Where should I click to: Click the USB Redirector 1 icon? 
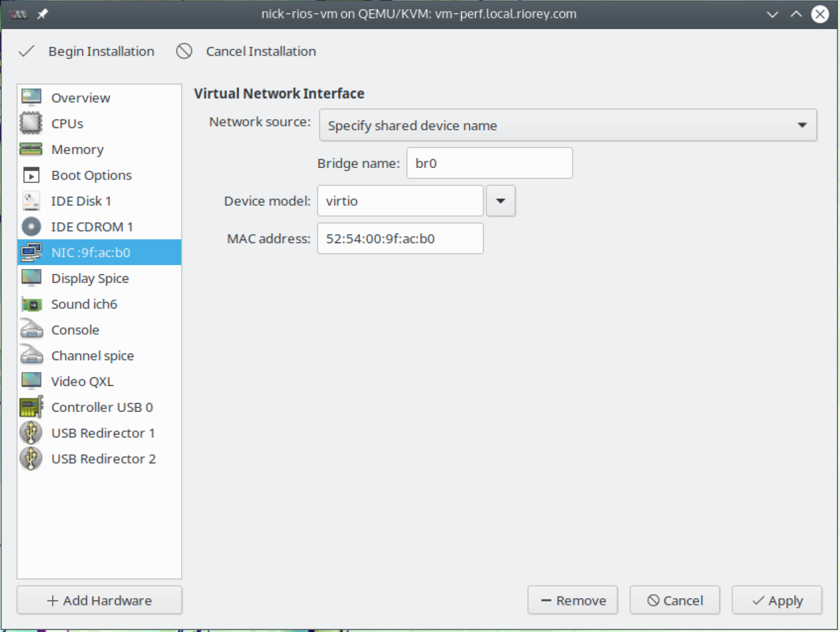[x=31, y=432]
